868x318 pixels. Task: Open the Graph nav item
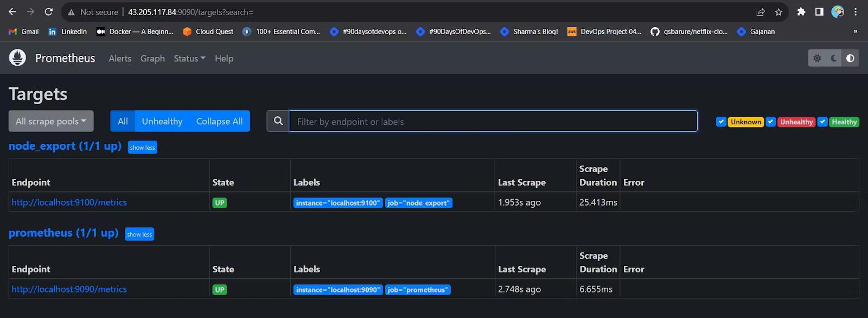pos(152,58)
